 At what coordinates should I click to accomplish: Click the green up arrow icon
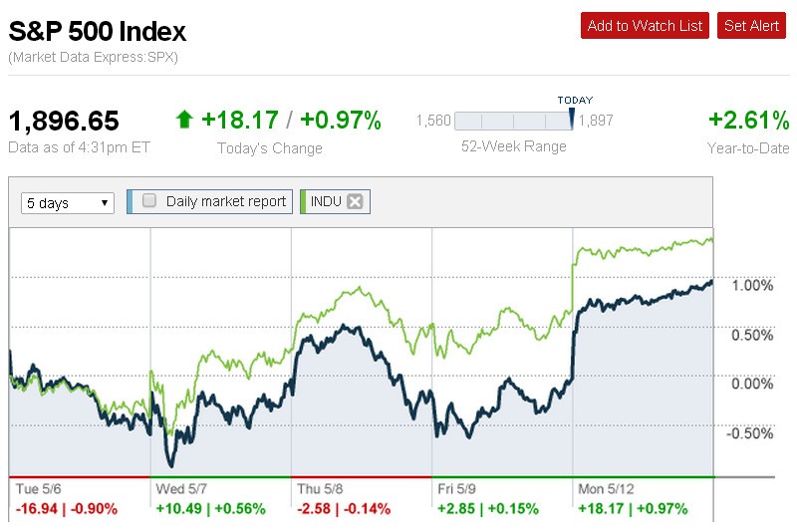184,121
